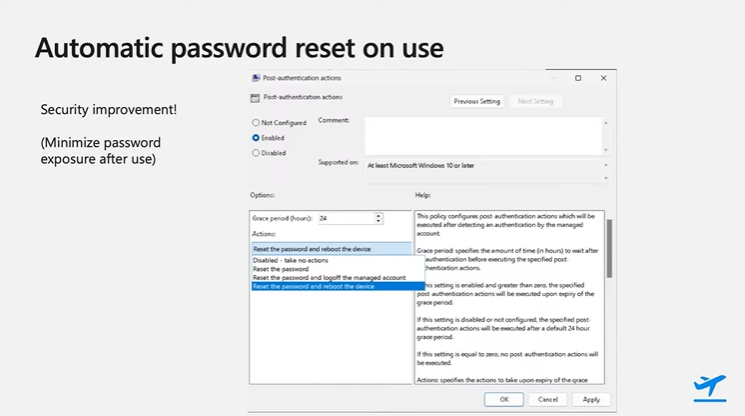Click the Grace period hours value field
This screenshot has width=745, height=416.
[x=346, y=218]
